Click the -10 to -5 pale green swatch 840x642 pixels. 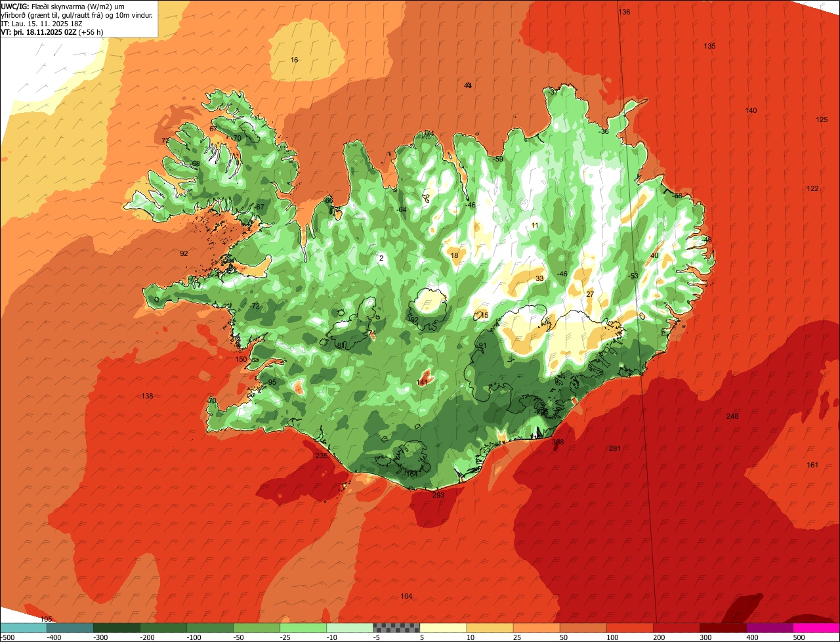[x=350, y=628]
